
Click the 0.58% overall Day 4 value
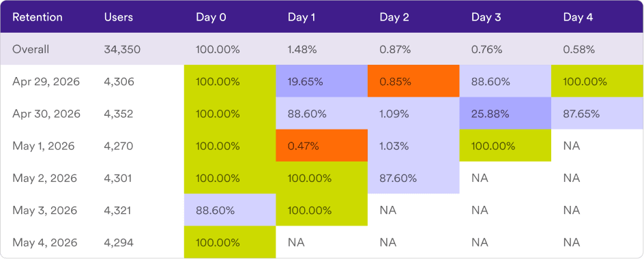[x=579, y=50]
